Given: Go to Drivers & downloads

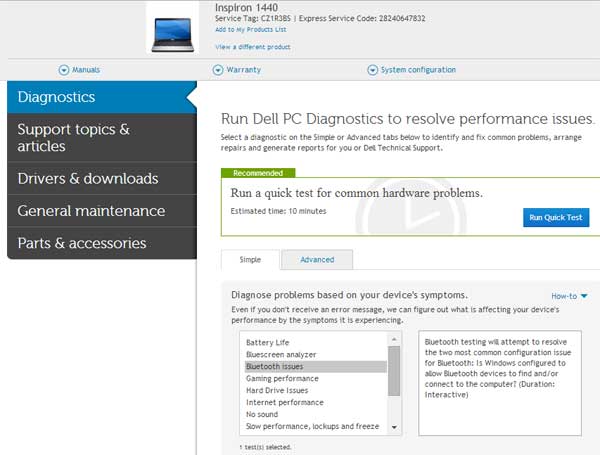Looking at the screenshot, I should coord(102,179).
